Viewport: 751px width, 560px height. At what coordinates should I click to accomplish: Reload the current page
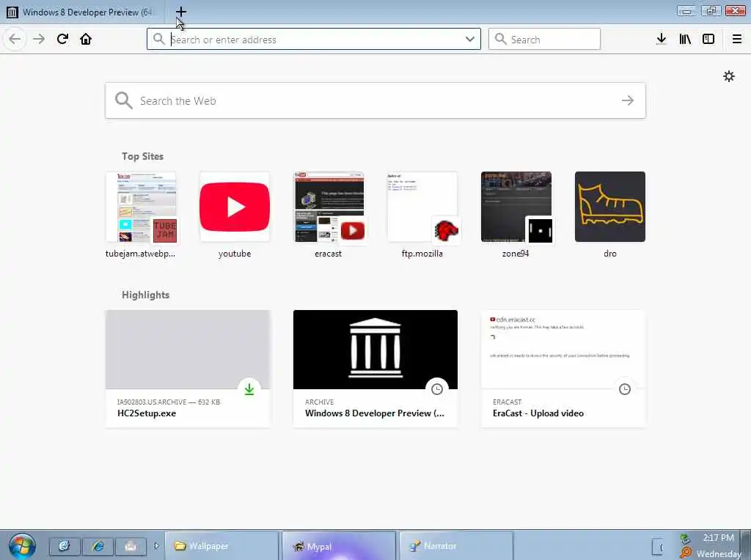(62, 39)
